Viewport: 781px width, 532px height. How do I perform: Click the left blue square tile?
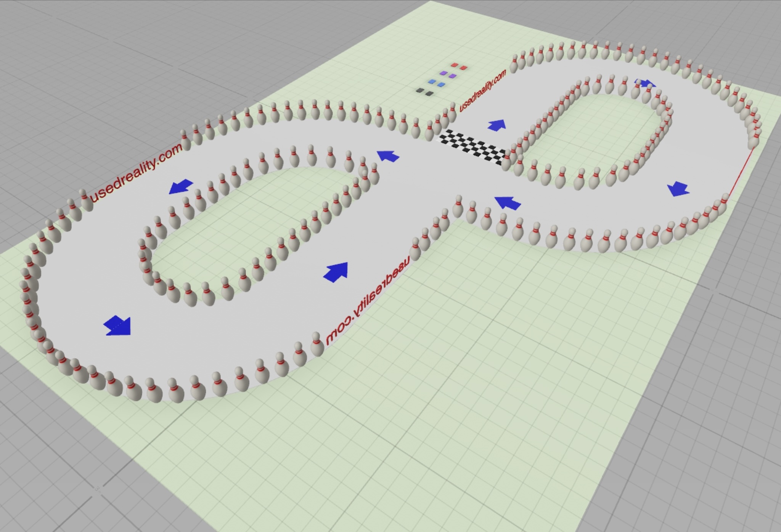pos(432,82)
